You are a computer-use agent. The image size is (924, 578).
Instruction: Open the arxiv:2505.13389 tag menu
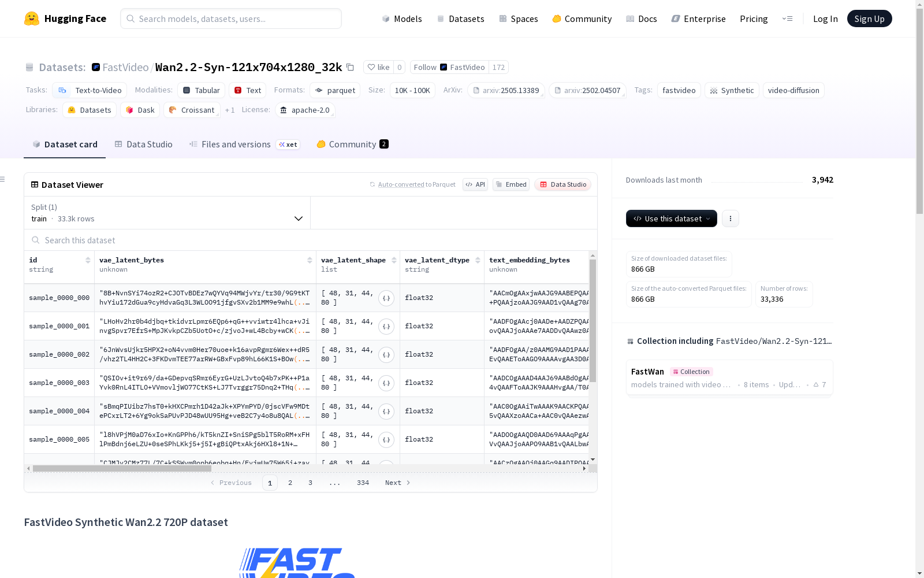coord(506,90)
